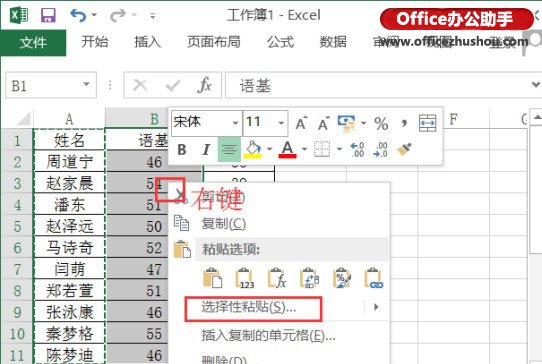542x364 pixels.
Task: Switch to the 插入 ribbon tab
Action: point(148,42)
